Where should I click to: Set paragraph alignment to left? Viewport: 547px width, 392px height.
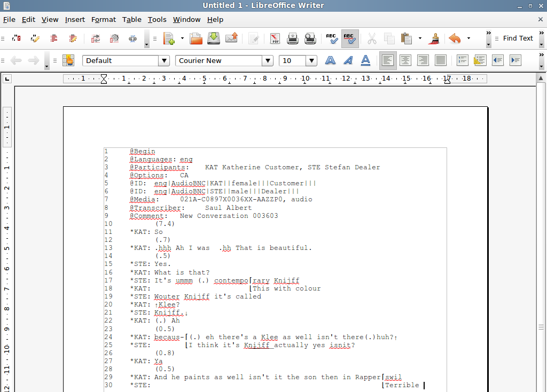click(388, 60)
